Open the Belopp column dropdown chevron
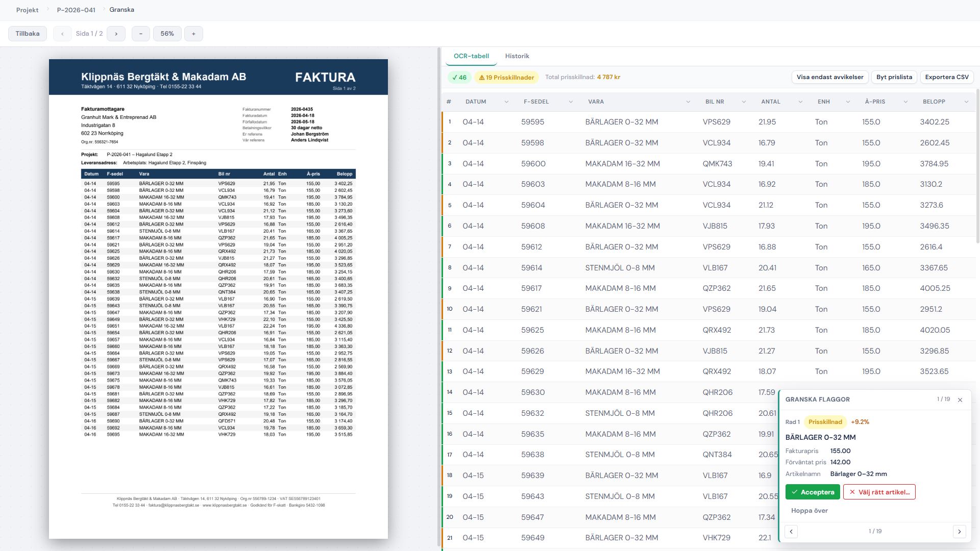The height and width of the screenshot is (551, 980). (x=966, y=102)
